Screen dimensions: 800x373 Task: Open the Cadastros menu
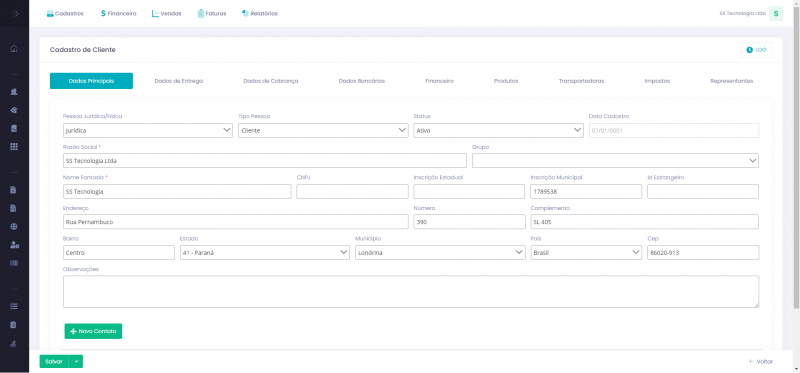65,14
